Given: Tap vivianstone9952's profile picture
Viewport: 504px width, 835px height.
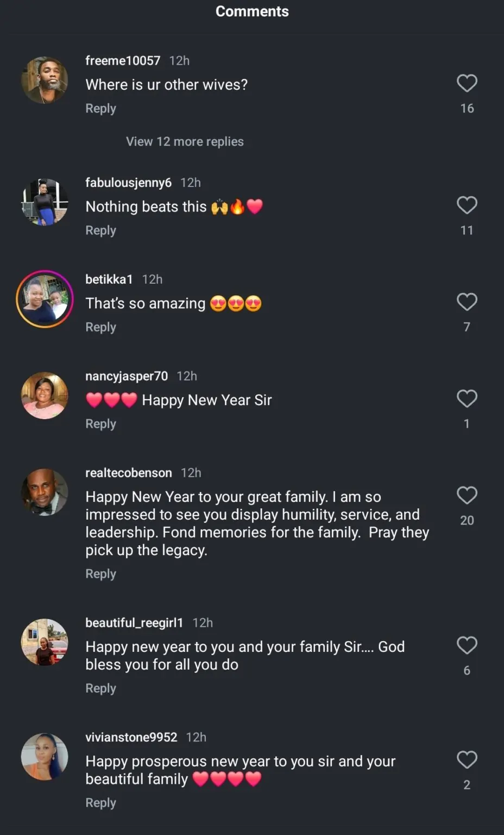Looking at the screenshot, I should tap(45, 756).
